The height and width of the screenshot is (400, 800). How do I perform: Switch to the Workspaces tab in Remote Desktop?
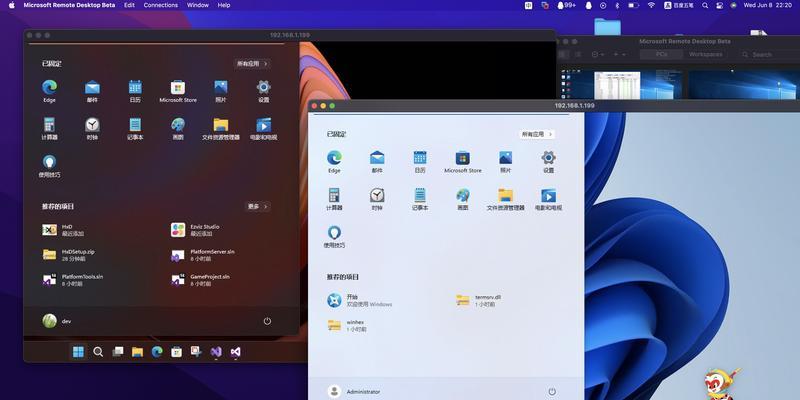pyautogui.click(x=706, y=54)
